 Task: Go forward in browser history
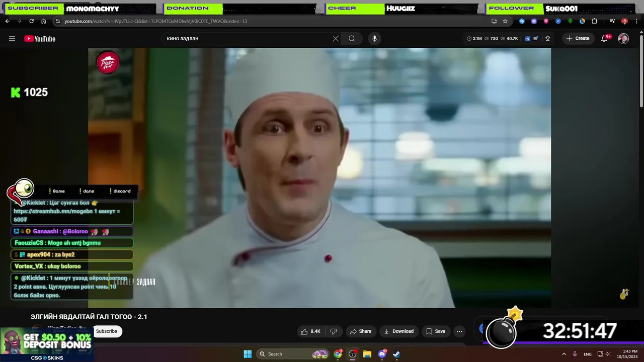[19, 21]
